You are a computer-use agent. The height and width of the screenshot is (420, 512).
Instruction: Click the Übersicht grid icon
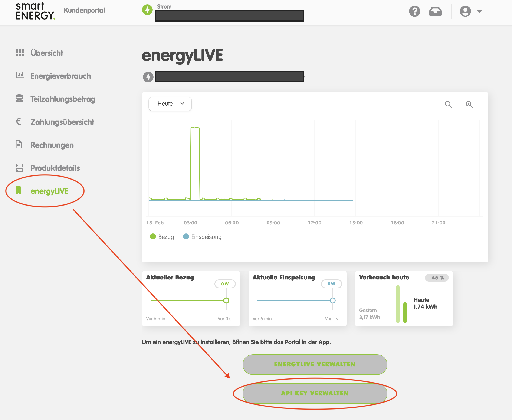tap(20, 52)
